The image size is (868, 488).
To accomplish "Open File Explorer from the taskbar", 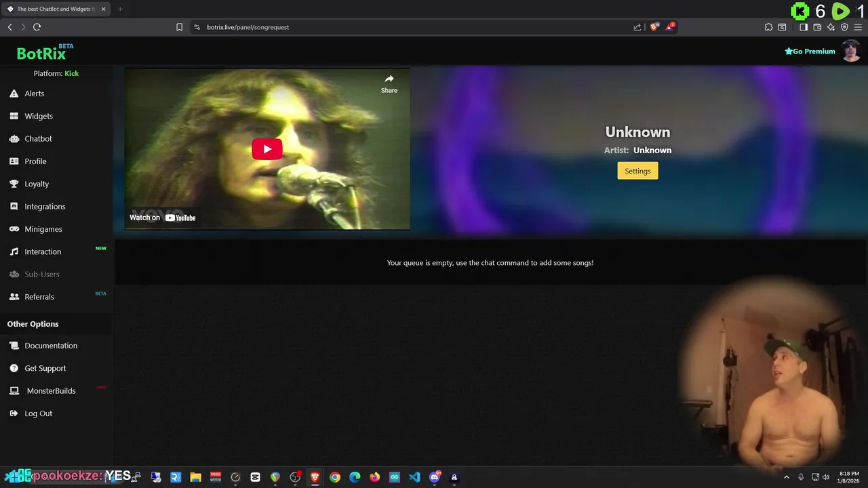I will pos(195,477).
